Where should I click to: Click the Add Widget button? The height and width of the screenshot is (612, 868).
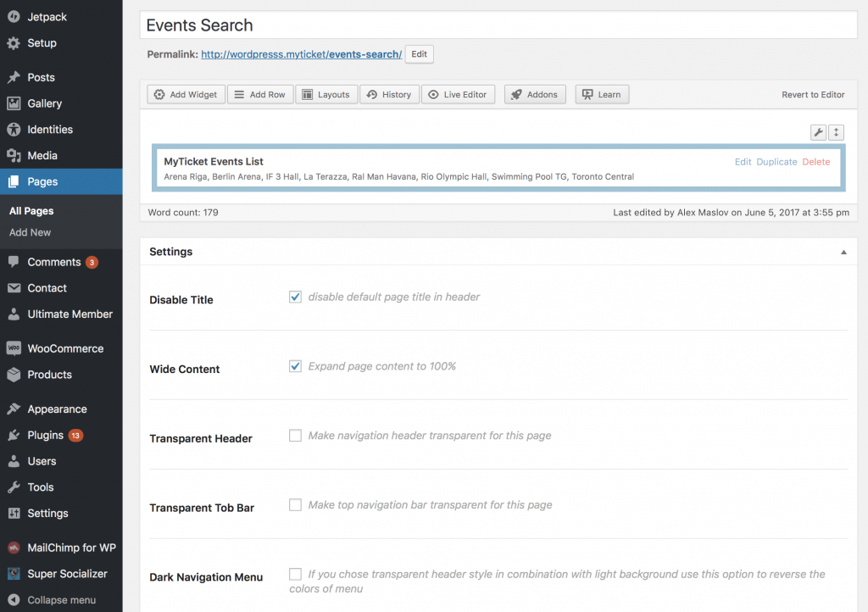[x=186, y=95]
